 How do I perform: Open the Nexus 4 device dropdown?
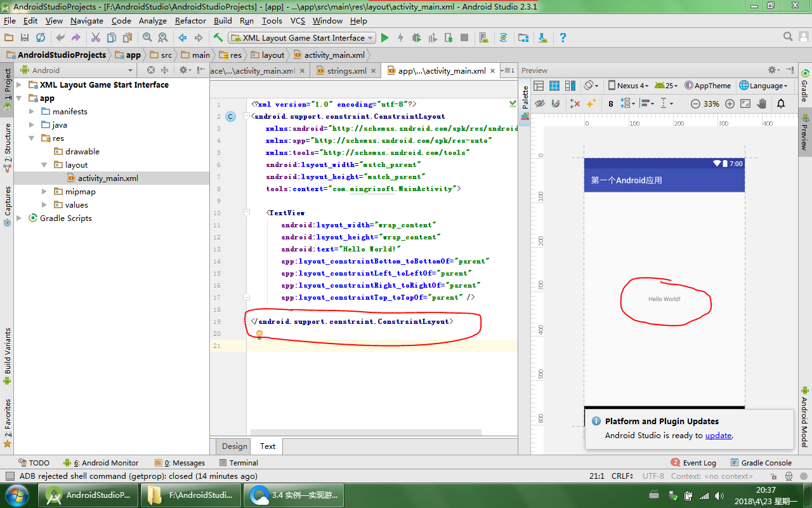coord(628,86)
